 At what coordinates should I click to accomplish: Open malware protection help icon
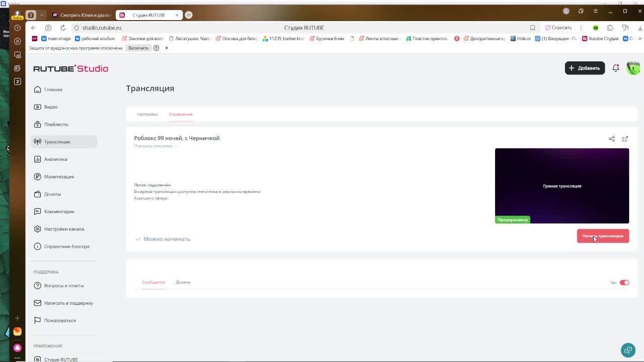coord(156,48)
